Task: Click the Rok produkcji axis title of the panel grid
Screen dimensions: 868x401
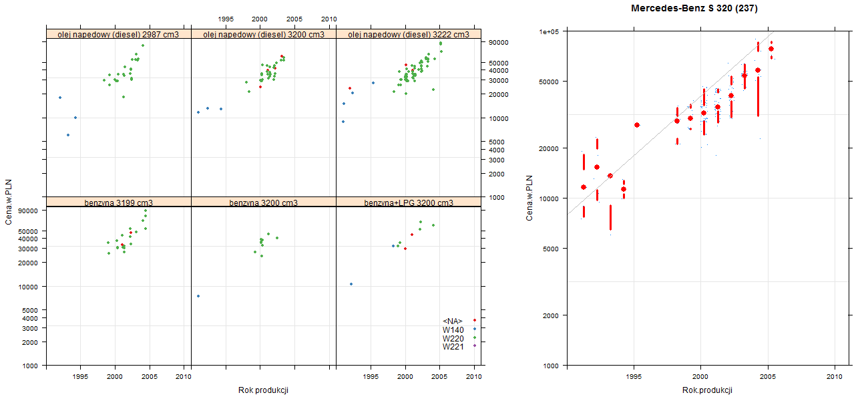Action: click(x=263, y=391)
